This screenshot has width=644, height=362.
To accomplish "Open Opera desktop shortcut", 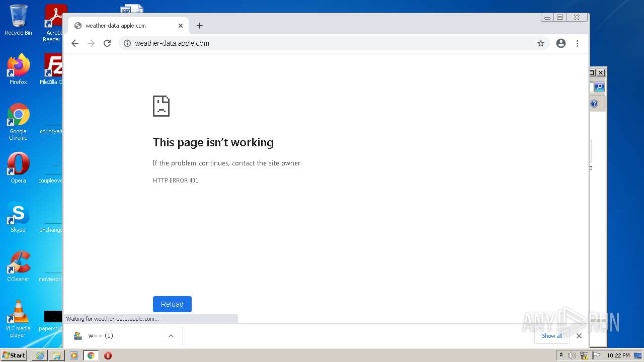I will tap(18, 168).
